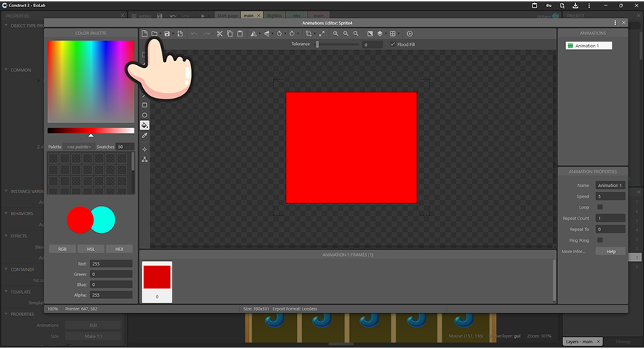
Task: Click the preview animation play icon
Action: (x=410, y=34)
